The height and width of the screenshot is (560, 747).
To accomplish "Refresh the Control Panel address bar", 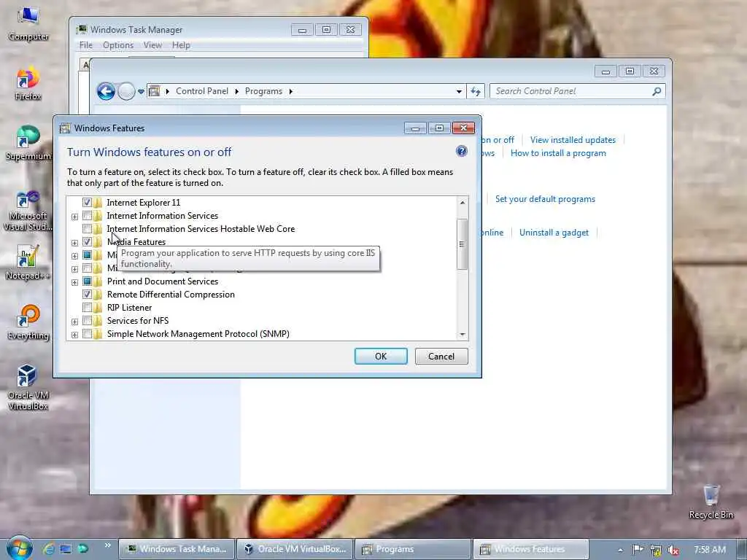I will (x=476, y=91).
